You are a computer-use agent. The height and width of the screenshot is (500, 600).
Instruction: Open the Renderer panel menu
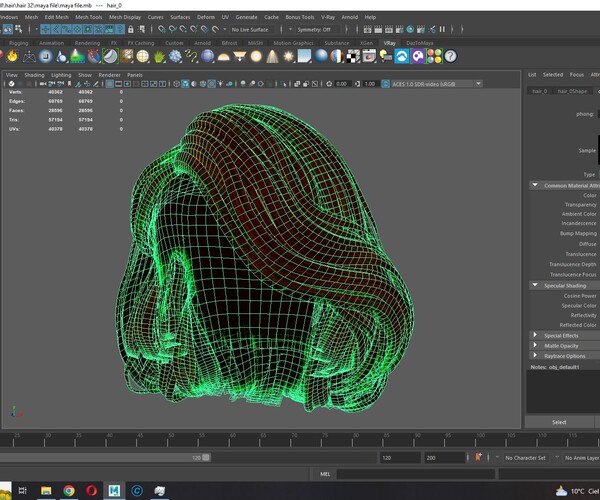[109, 75]
